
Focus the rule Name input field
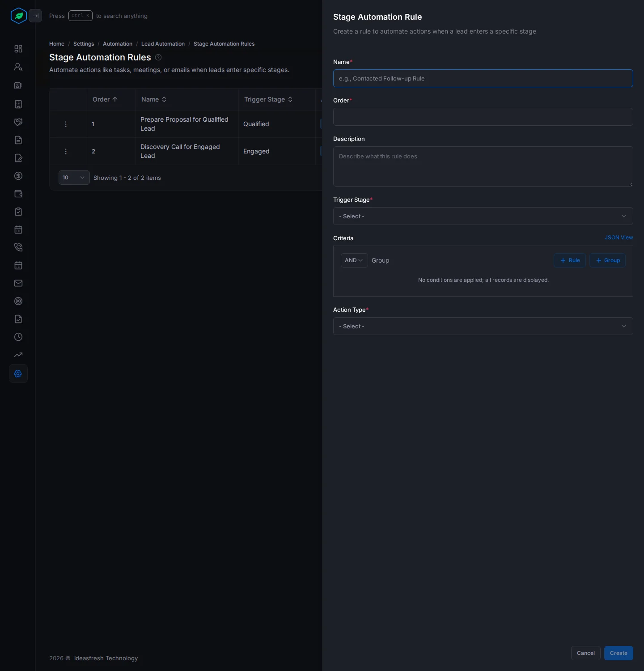(x=483, y=78)
